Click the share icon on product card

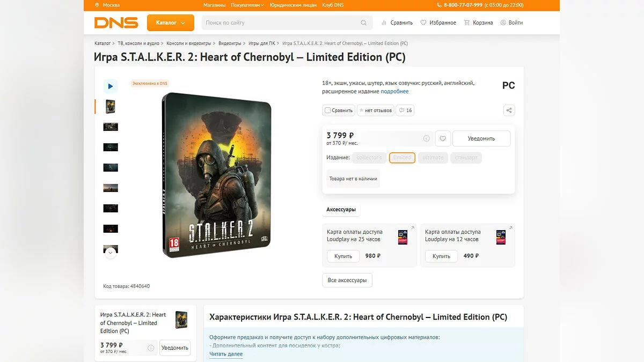pyautogui.click(x=509, y=110)
